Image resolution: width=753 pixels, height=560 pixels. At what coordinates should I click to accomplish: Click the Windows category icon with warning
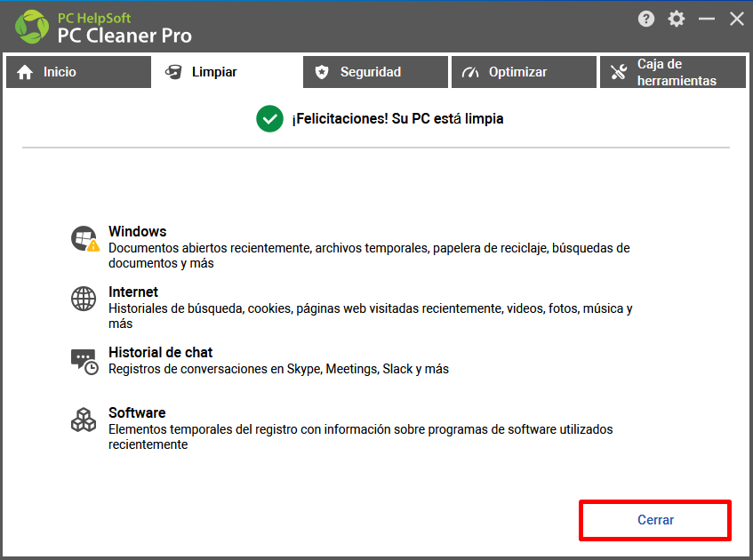pos(85,239)
